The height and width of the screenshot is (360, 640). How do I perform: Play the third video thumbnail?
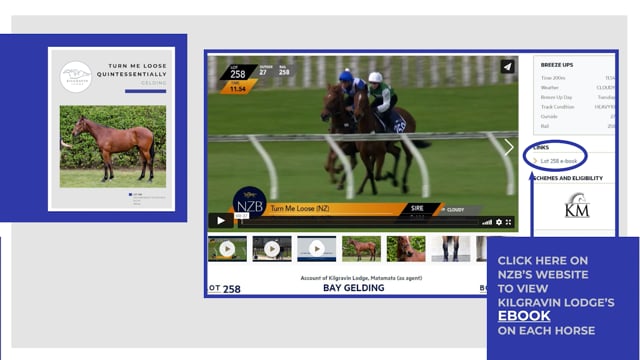click(317, 249)
